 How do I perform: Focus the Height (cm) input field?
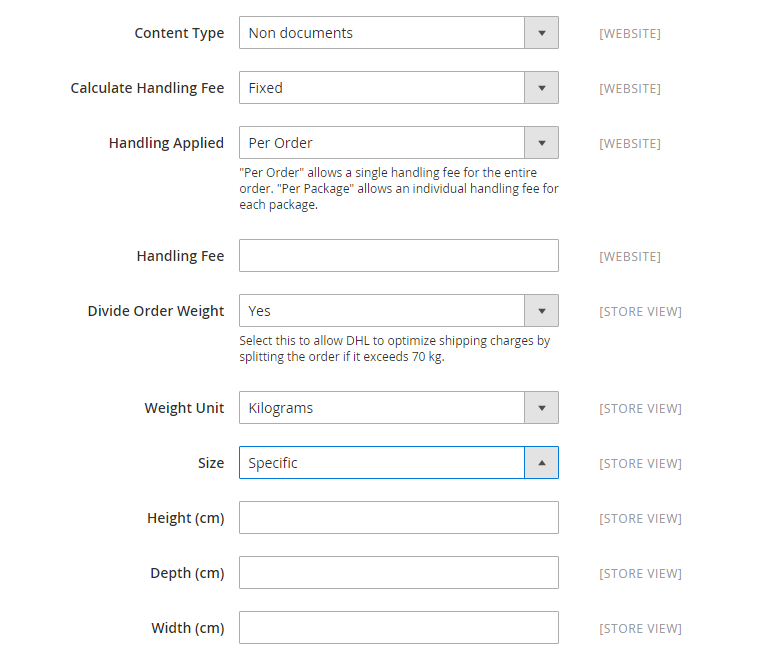pos(399,517)
